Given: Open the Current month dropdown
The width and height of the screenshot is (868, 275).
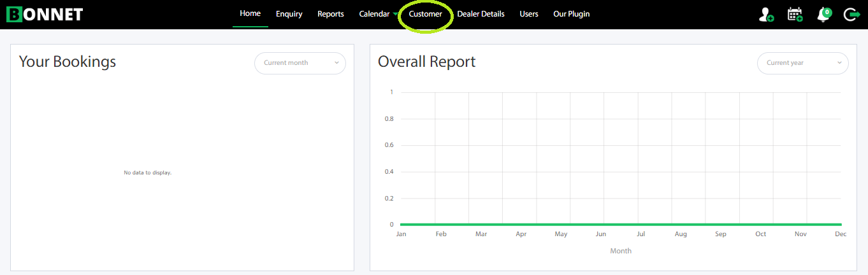Looking at the screenshot, I should point(300,63).
